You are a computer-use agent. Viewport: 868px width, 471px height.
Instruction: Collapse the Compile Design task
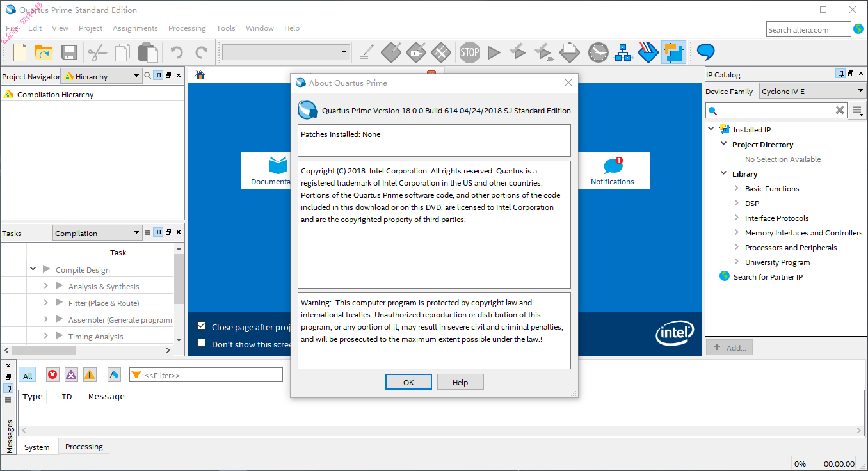tap(33, 269)
